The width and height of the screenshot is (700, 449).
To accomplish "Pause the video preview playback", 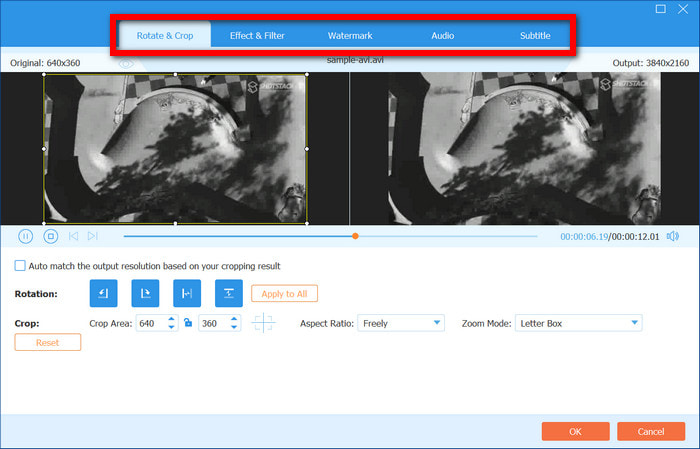I will click(x=26, y=236).
